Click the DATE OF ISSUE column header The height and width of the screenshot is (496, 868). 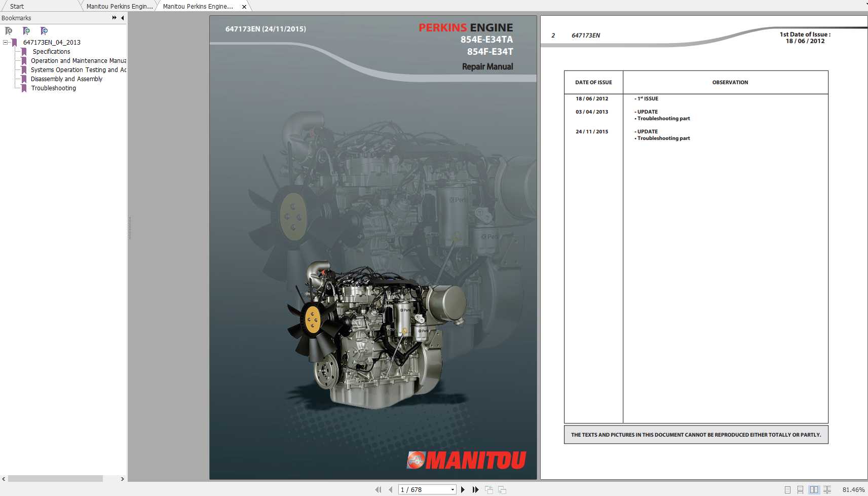click(593, 82)
